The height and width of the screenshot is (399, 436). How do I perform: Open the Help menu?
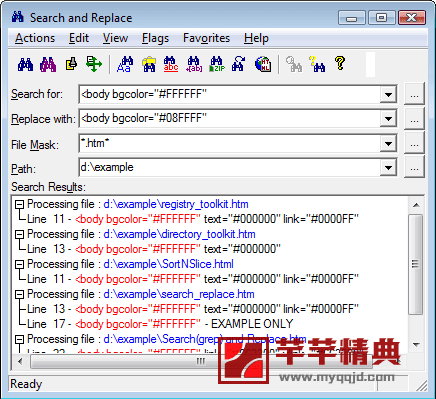[x=256, y=38]
